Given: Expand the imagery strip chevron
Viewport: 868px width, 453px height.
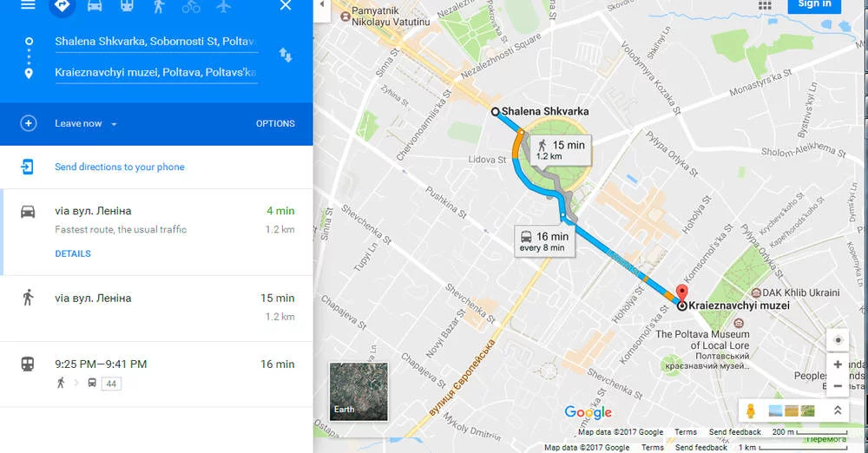Looking at the screenshot, I should tap(838, 410).
